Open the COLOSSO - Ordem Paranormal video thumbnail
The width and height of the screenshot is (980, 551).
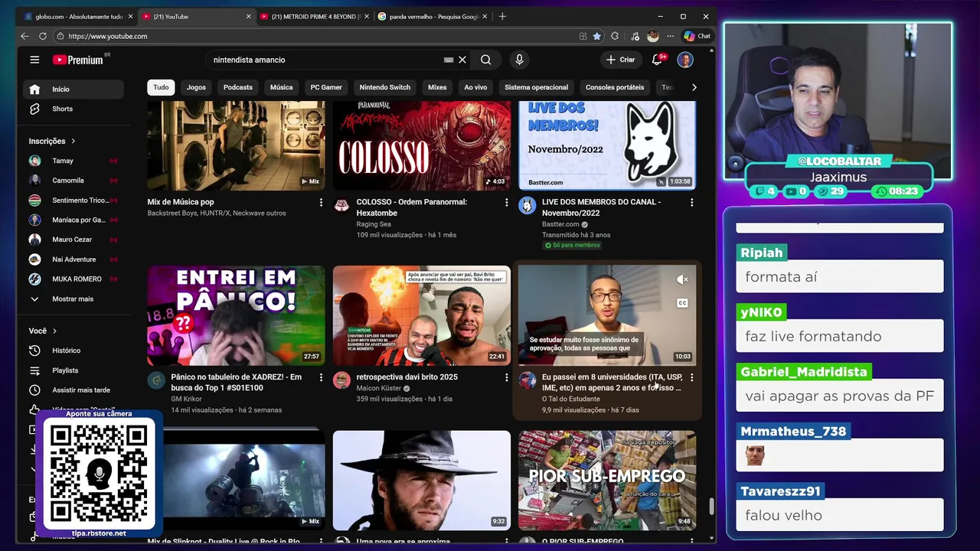pyautogui.click(x=422, y=145)
